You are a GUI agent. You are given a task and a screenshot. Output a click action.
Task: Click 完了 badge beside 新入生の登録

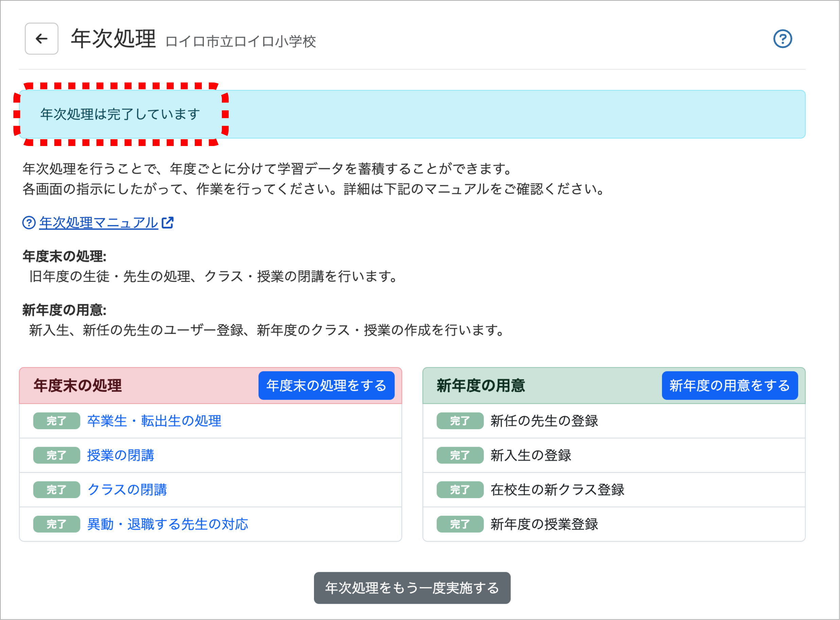coord(460,455)
